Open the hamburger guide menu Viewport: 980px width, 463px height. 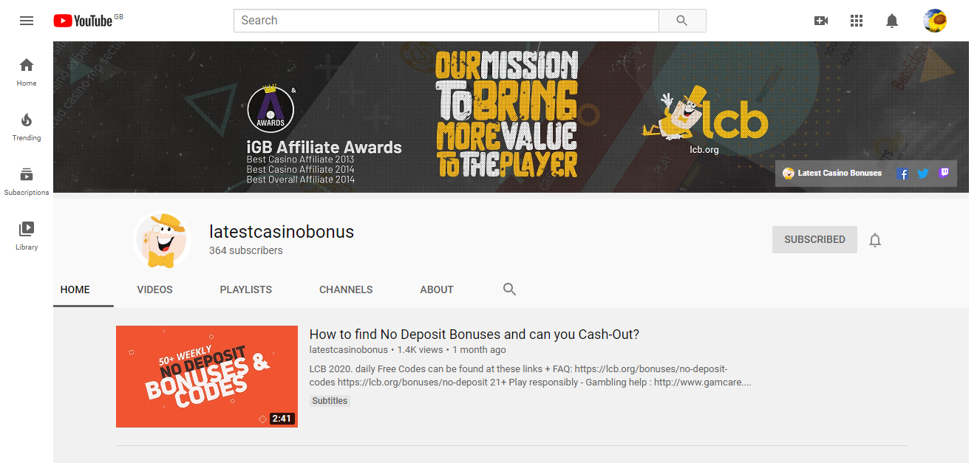point(27,21)
